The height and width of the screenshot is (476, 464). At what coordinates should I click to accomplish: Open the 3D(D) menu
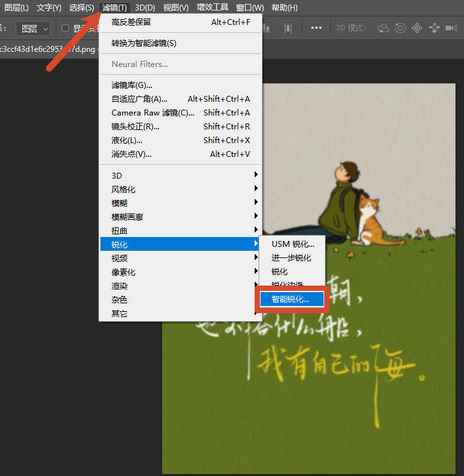coord(145,8)
